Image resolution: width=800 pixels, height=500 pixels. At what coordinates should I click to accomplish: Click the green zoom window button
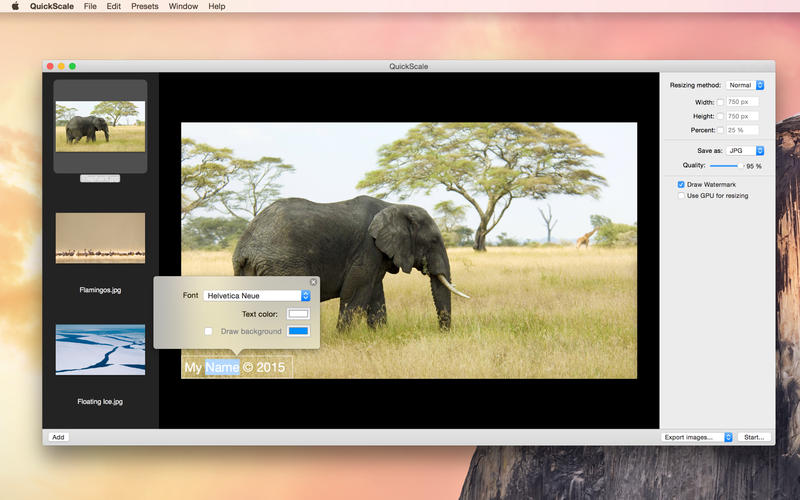pos(72,66)
